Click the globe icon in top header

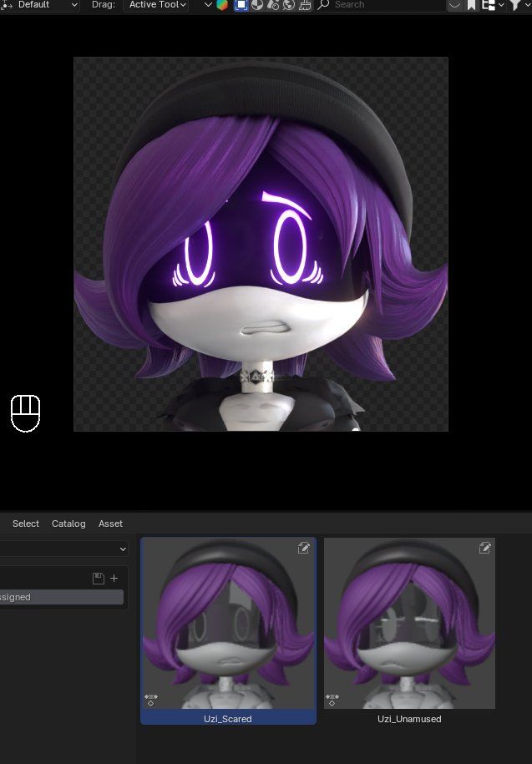click(x=289, y=5)
